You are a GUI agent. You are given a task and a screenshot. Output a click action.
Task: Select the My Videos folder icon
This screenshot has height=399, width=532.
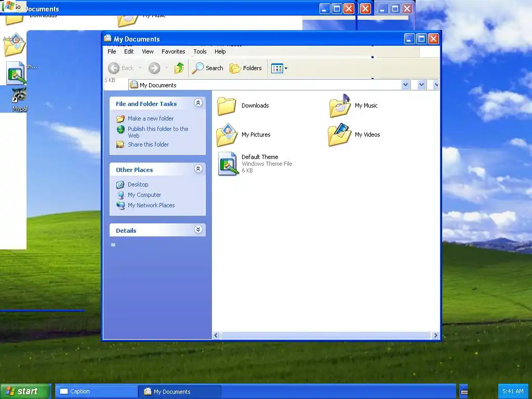pos(339,135)
